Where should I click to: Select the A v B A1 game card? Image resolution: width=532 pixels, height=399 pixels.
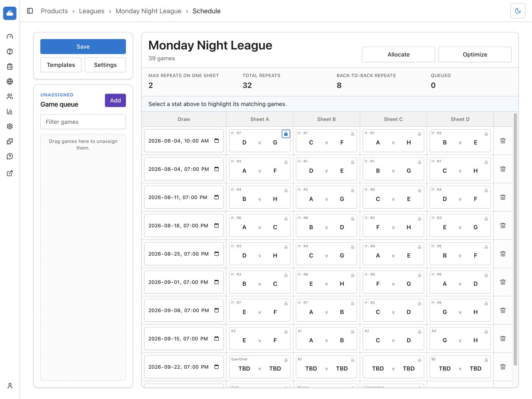coord(326,339)
